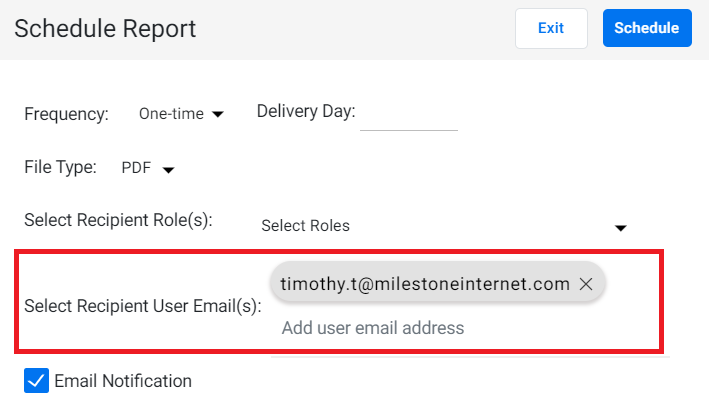Open the One-time frequency dropdown

[x=181, y=114]
